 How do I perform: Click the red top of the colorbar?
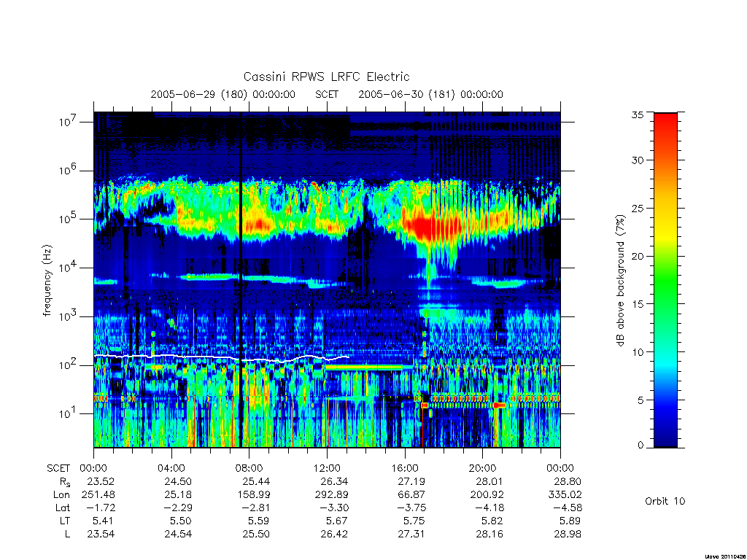(665, 126)
